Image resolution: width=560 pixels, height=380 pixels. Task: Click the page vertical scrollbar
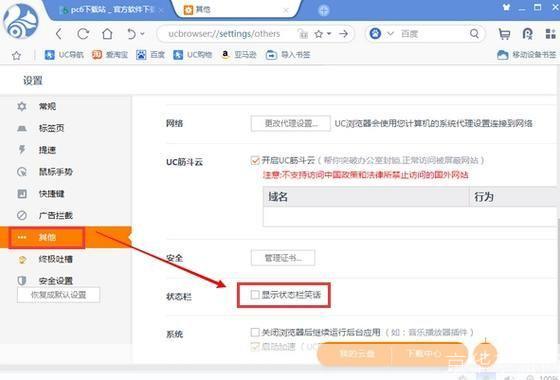point(558,280)
